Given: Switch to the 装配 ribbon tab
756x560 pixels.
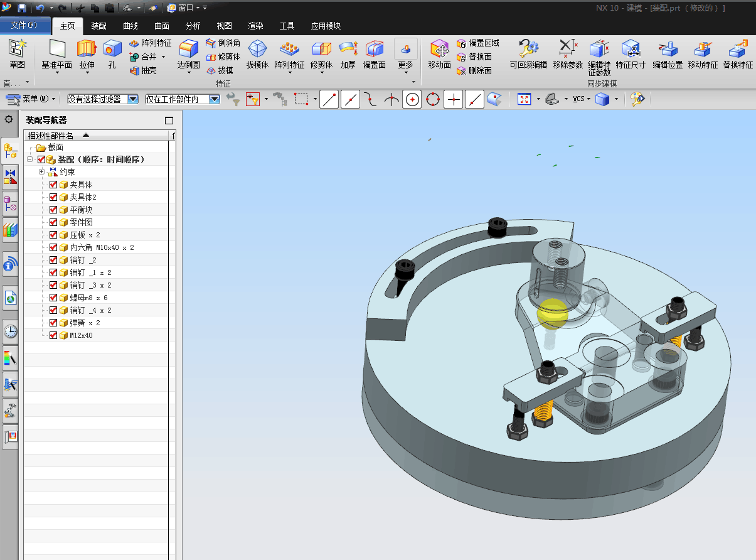Looking at the screenshot, I should 98,26.
